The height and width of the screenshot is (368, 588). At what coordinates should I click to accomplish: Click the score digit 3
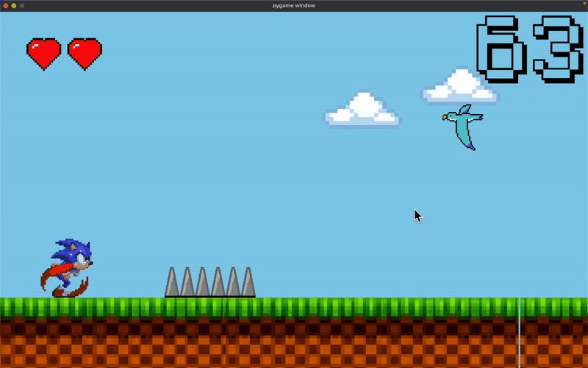coord(559,49)
